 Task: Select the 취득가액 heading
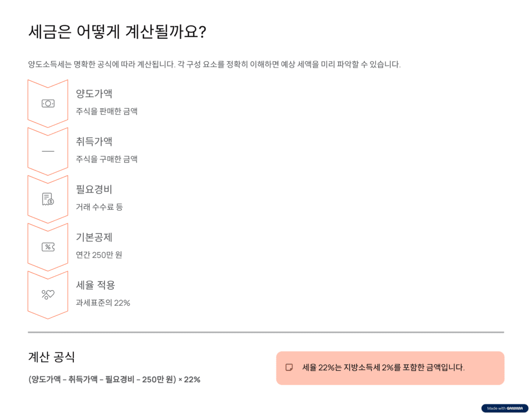94,141
